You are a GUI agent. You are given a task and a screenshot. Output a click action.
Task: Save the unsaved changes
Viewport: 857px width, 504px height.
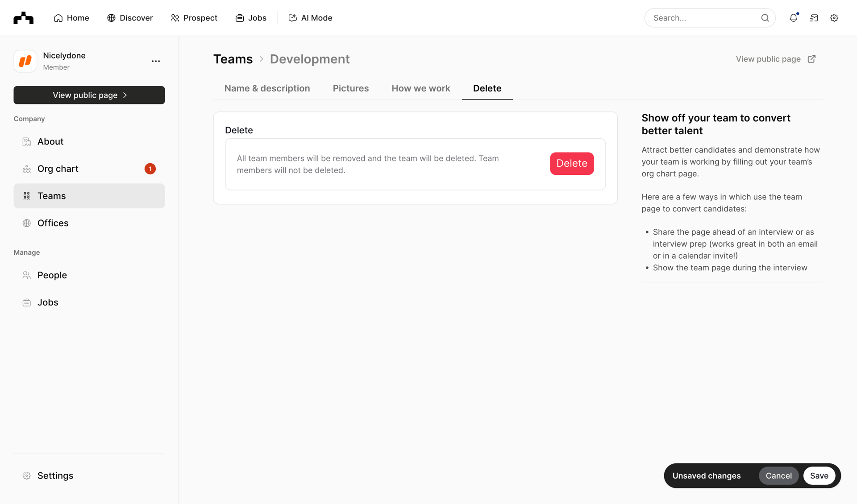820,475
